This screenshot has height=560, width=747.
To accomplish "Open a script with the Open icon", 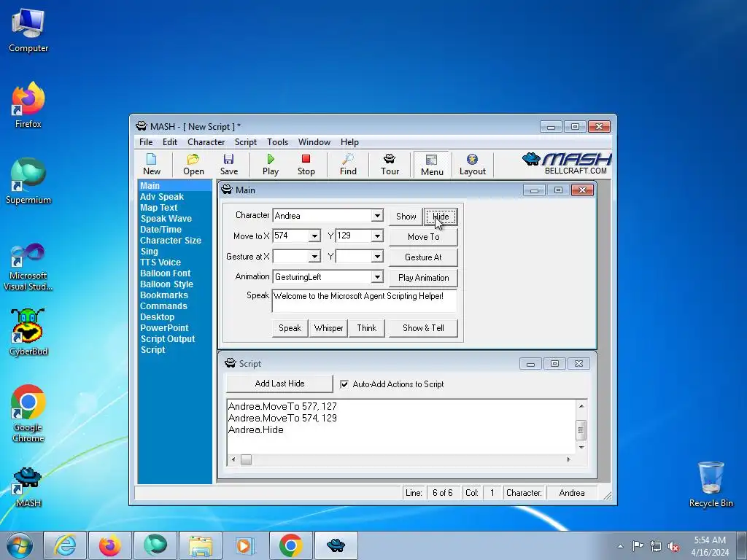I will pos(193,164).
